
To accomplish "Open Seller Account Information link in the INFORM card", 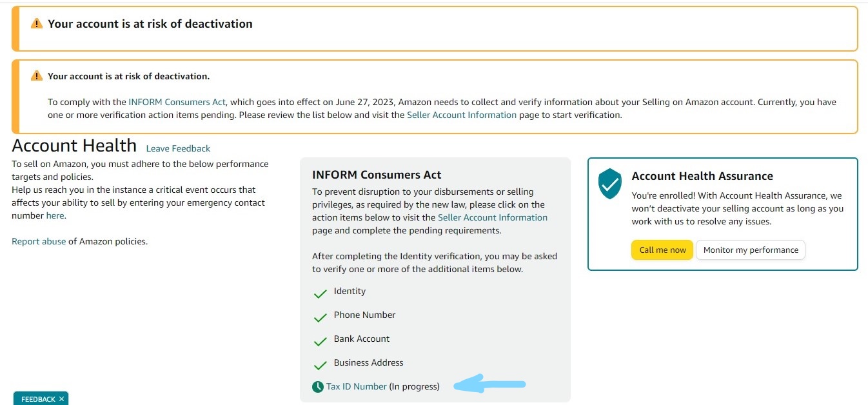I will pyautogui.click(x=493, y=217).
